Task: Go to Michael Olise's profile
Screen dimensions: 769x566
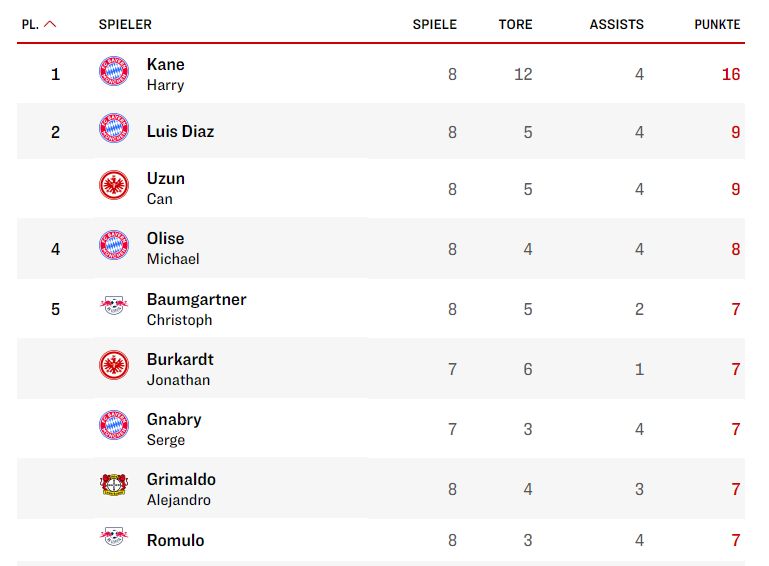Action: coord(172,247)
